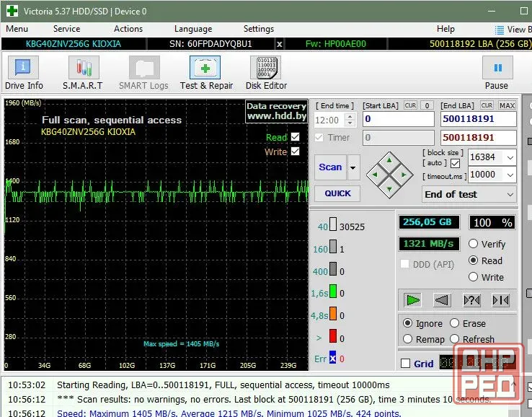The image size is (532, 417).
Task: Select the Remap radio option
Action: click(x=408, y=339)
